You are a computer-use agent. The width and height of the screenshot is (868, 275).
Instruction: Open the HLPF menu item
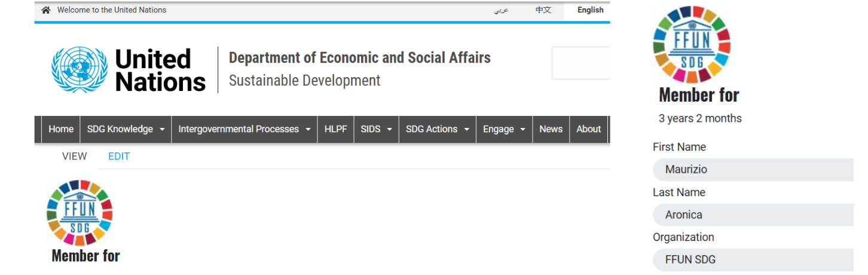(335, 129)
